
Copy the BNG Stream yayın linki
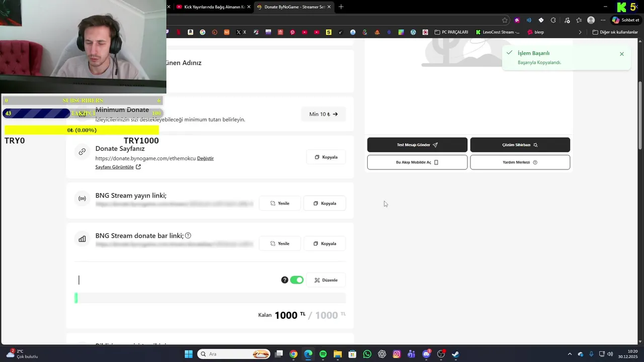pyautogui.click(x=325, y=203)
